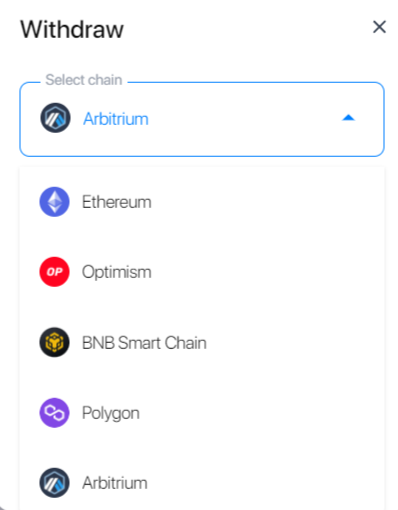Highlight the Ethereum option row

[202, 202]
